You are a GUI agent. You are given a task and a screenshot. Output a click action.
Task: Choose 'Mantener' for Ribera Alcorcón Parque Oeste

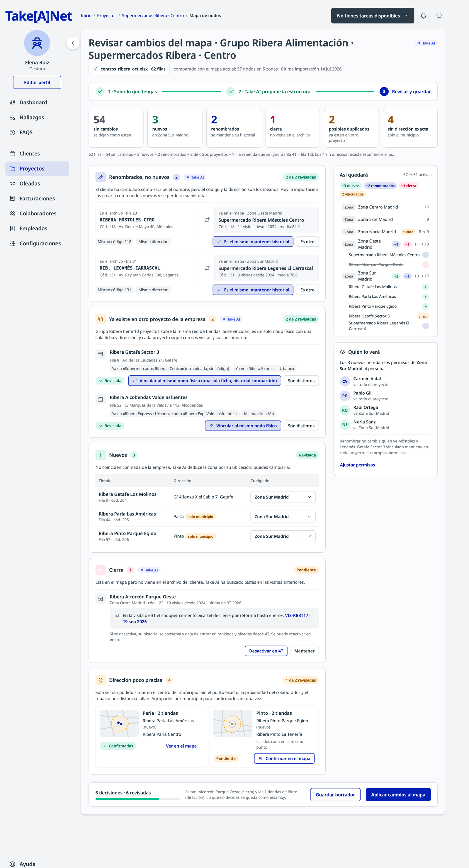(x=304, y=651)
